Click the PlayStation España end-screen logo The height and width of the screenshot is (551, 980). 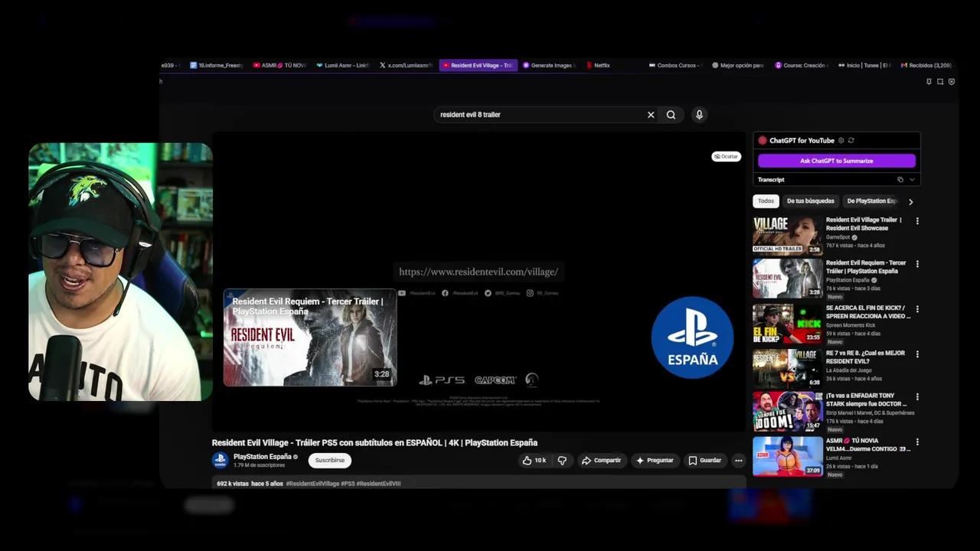pyautogui.click(x=692, y=337)
